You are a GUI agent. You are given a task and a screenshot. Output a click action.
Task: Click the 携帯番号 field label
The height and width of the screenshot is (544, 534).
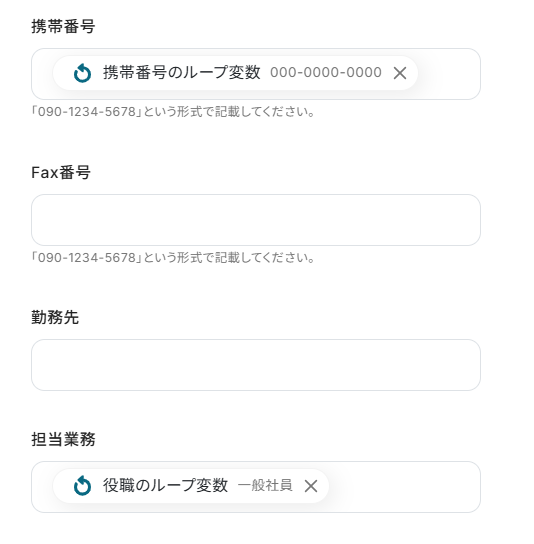63,26
